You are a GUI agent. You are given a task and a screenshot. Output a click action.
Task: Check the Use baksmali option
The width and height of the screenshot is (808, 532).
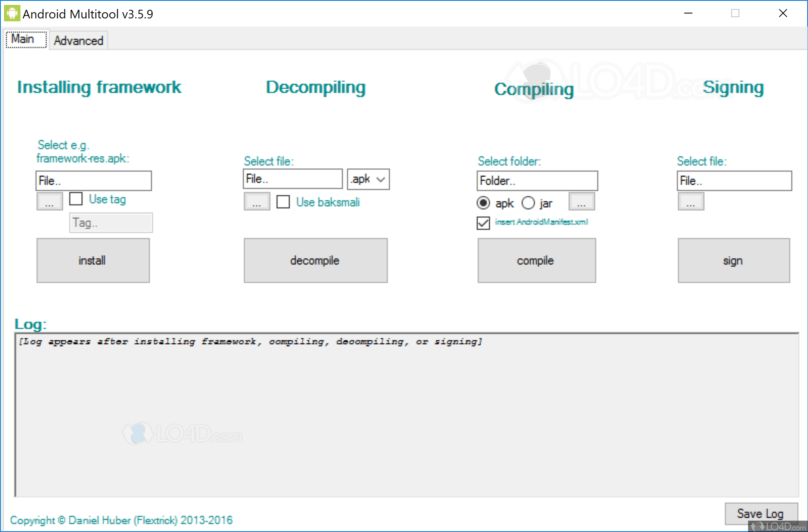[x=283, y=202]
